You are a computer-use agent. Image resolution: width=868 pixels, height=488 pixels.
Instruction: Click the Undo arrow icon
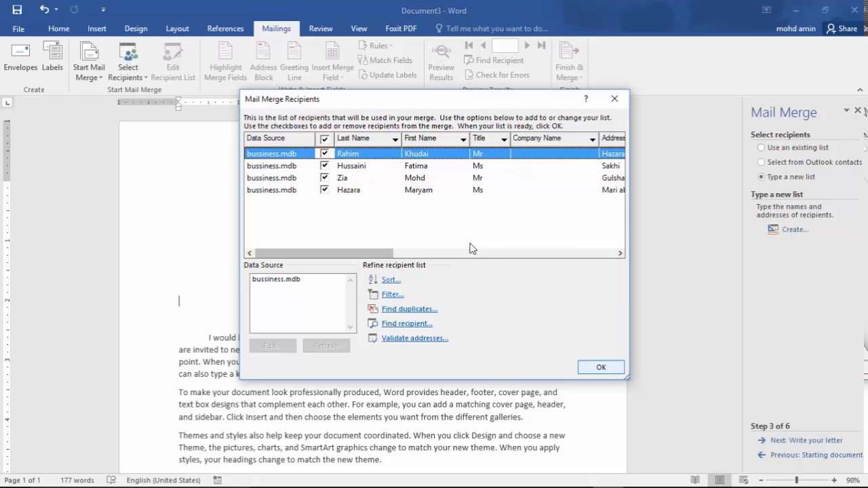tap(44, 9)
